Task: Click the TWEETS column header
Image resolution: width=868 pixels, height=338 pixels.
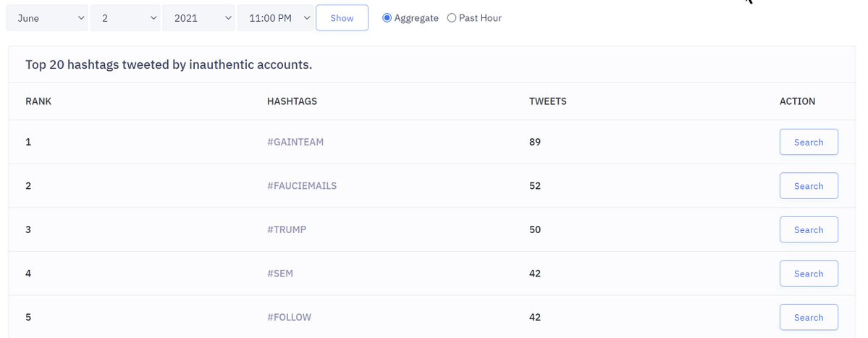Action: tap(547, 101)
